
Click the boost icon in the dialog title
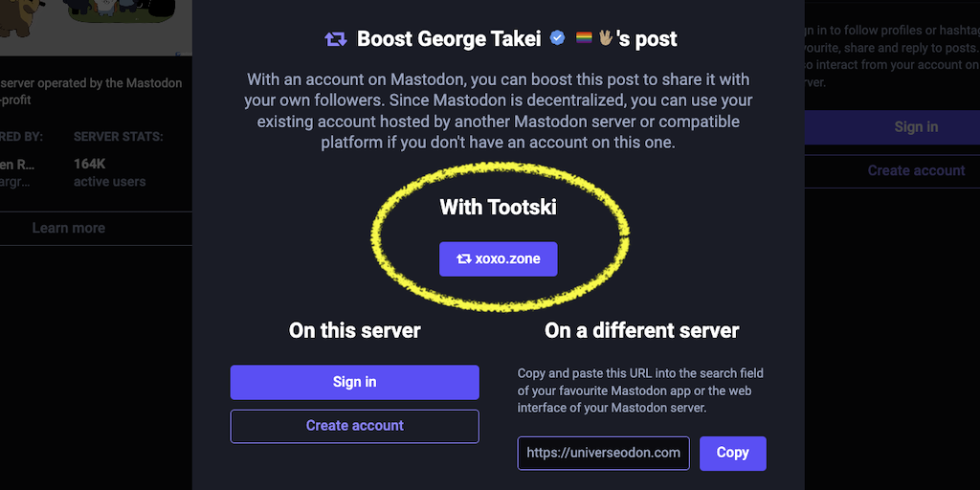tap(336, 39)
